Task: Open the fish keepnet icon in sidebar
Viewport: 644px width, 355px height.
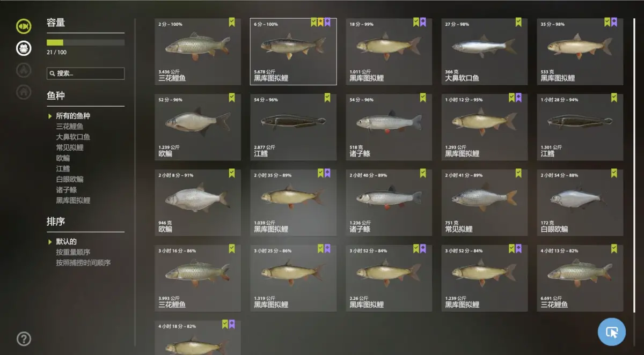Action: 24,26
